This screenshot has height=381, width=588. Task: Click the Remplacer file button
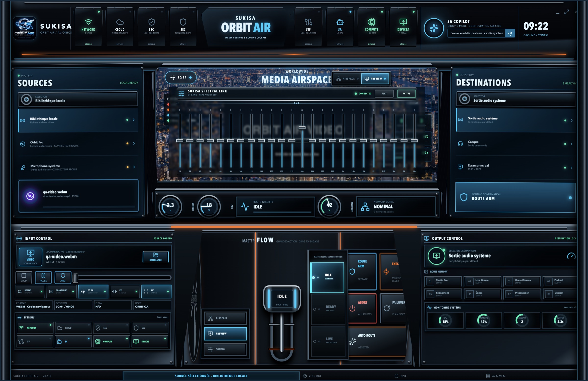(x=156, y=257)
